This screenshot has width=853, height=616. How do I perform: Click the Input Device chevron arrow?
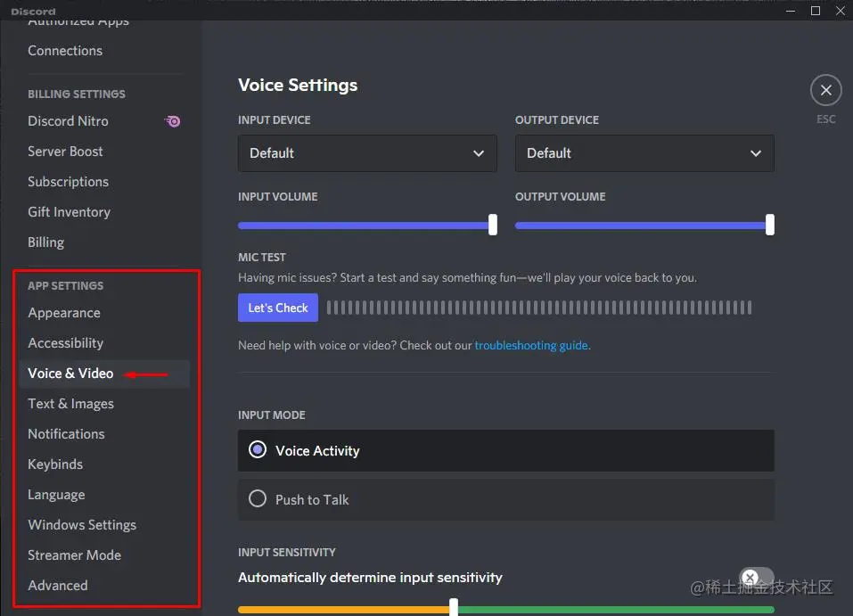[478, 153]
